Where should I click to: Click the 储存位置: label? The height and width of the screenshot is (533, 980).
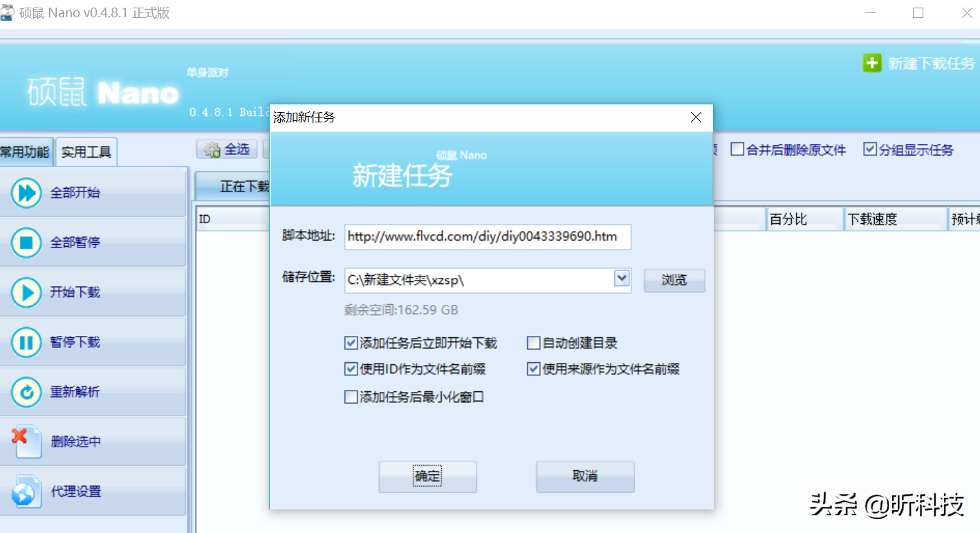[308, 279]
